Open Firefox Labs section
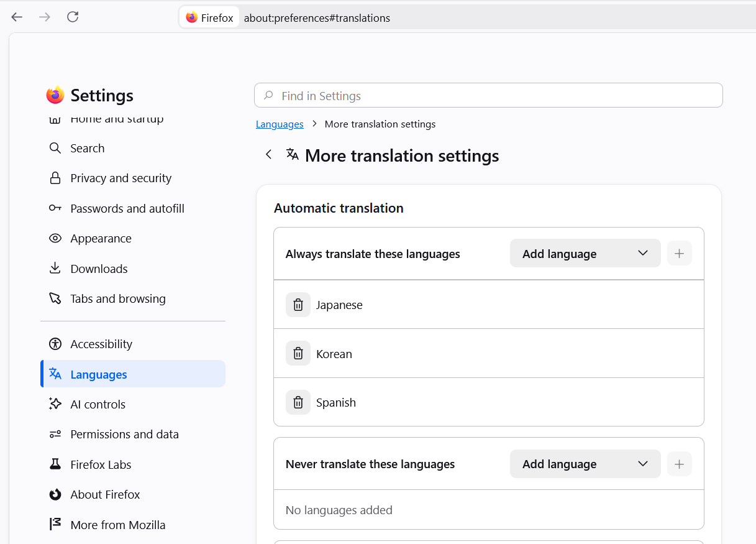 [x=133, y=464]
